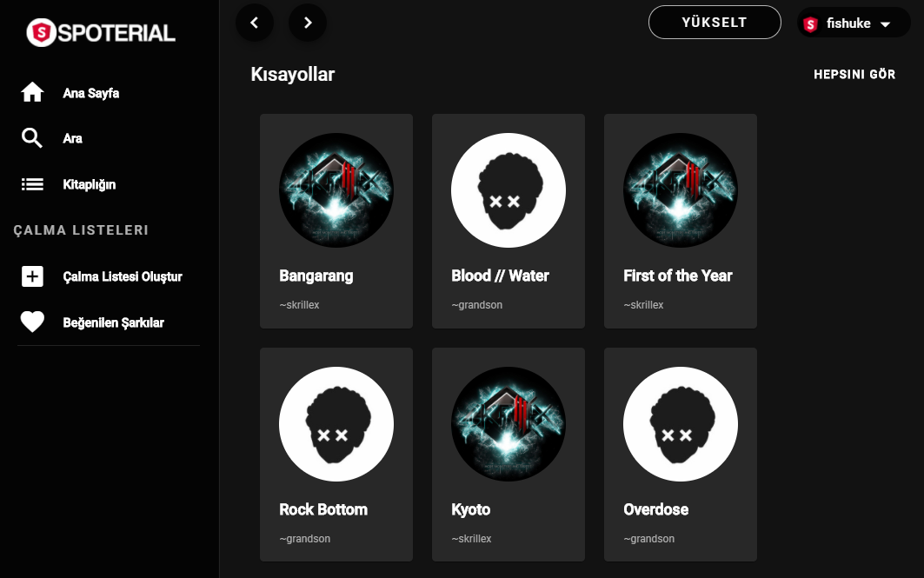Select the Ana Sayfa home icon
The width and height of the screenshot is (924, 578).
coord(32,91)
